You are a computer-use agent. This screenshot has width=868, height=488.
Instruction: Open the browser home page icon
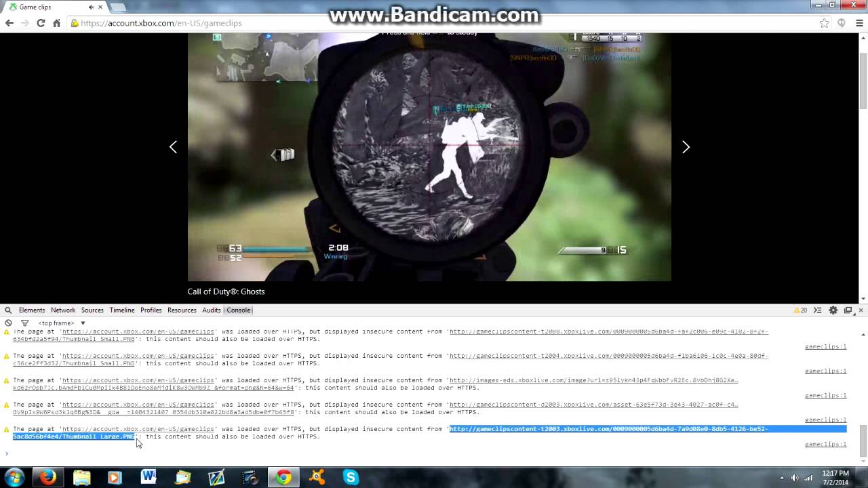pos(56,23)
